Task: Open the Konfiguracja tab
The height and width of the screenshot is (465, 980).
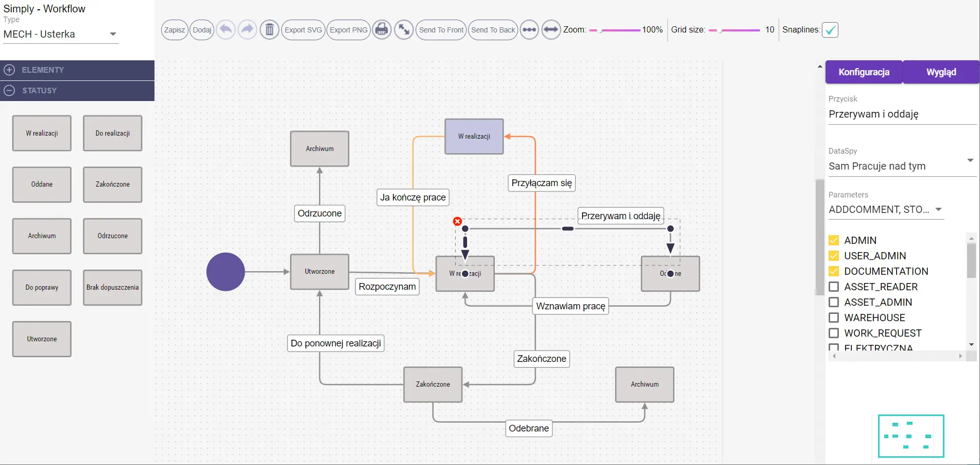Action: click(864, 72)
